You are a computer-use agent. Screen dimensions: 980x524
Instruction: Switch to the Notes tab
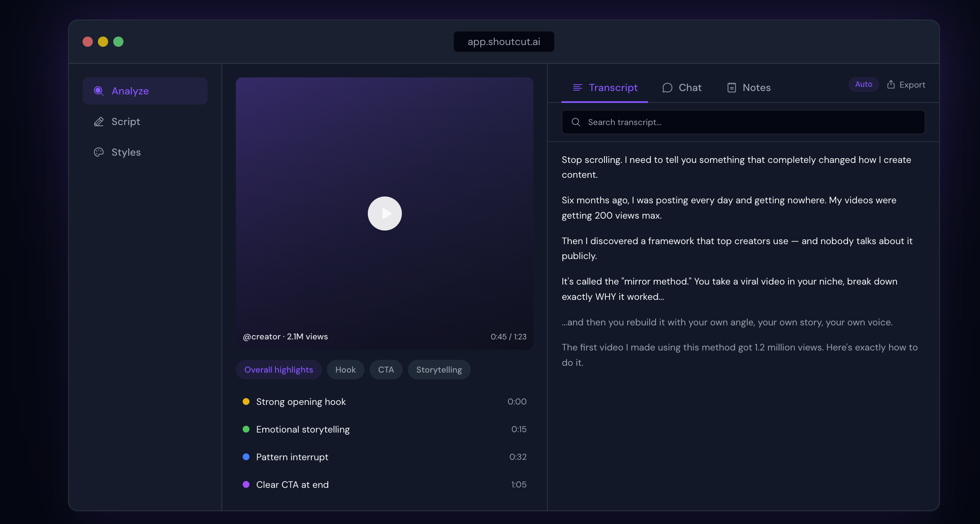[749, 88]
